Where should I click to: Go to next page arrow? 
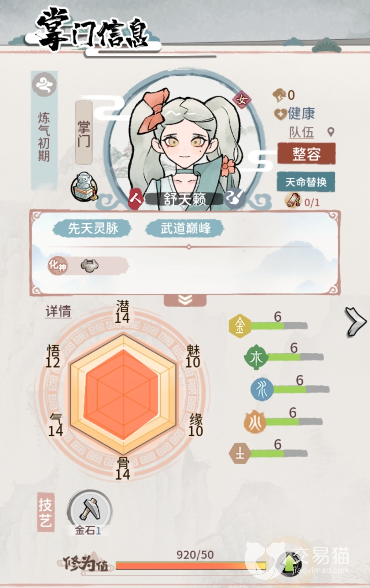pyautogui.click(x=356, y=322)
